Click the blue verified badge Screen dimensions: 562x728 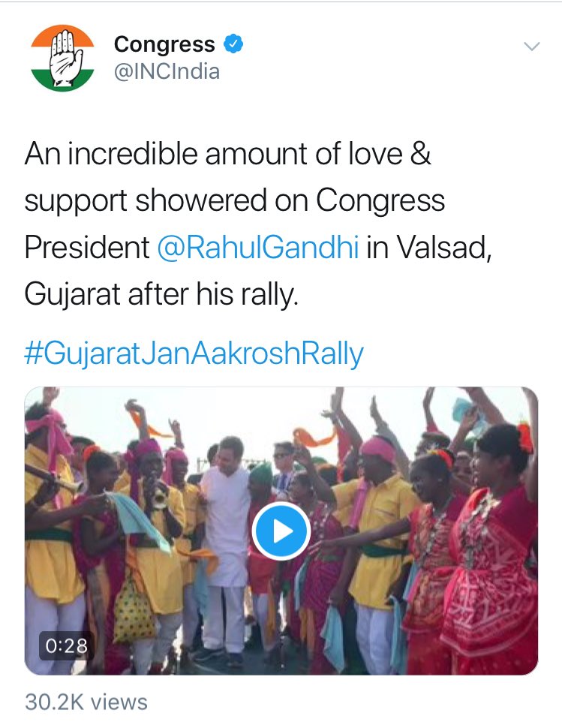[x=234, y=44]
